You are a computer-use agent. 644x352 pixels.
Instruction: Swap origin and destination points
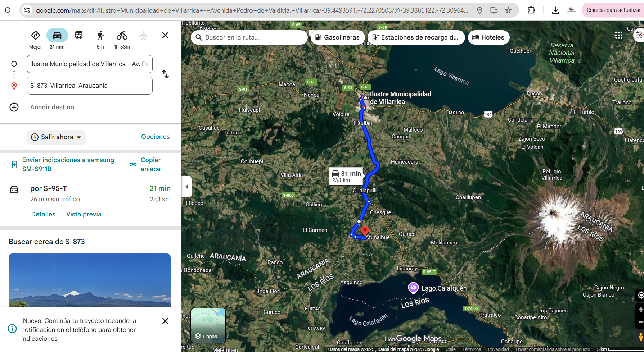click(x=165, y=74)
